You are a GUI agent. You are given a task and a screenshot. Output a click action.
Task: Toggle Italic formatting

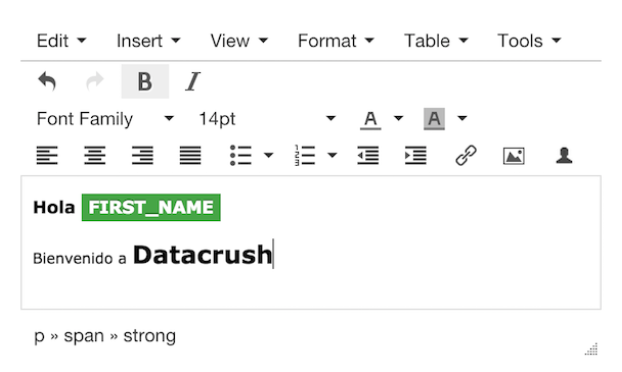[x=193, y=81]
